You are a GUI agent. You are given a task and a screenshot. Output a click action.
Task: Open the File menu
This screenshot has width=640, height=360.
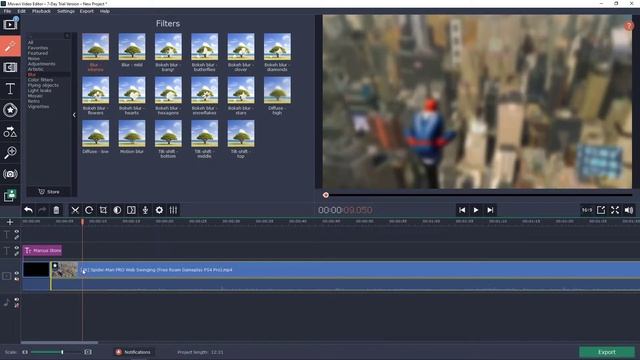click(x=7, y=11)
